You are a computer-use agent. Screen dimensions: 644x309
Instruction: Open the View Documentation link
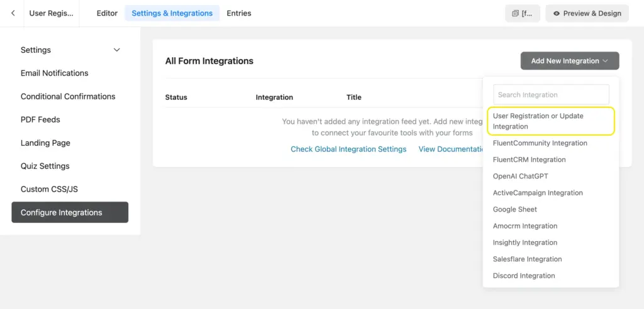(x=450, y=149)
